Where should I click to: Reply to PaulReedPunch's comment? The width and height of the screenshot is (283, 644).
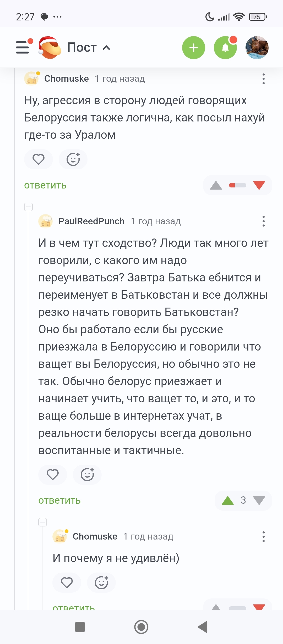coord(59,501)
